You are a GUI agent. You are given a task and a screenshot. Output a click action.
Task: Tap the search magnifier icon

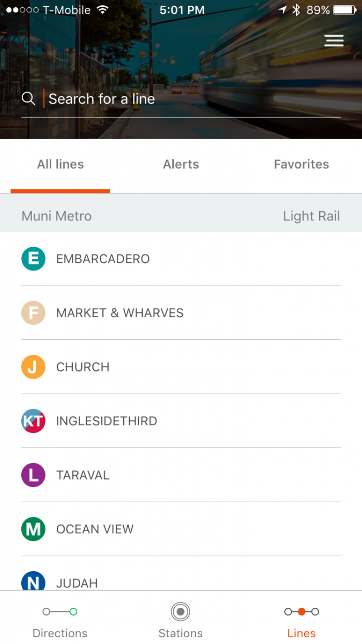pyautogui.click(x=28, y=98)
